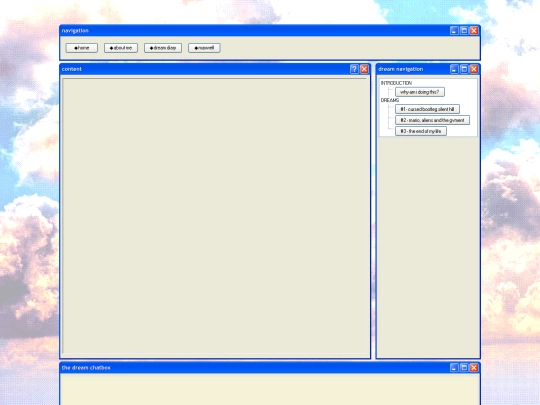Close the content window
This screenshot has height=405, width=540.
coord(364,69)
